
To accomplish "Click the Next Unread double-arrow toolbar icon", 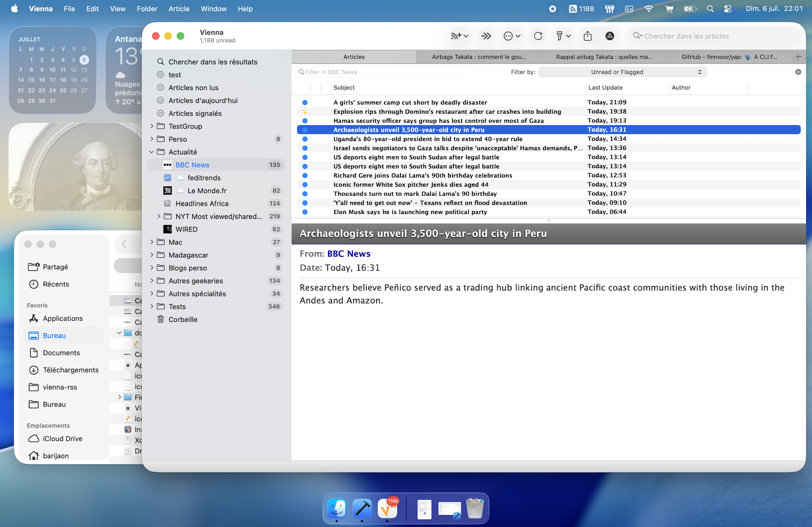I will (486, 36).
